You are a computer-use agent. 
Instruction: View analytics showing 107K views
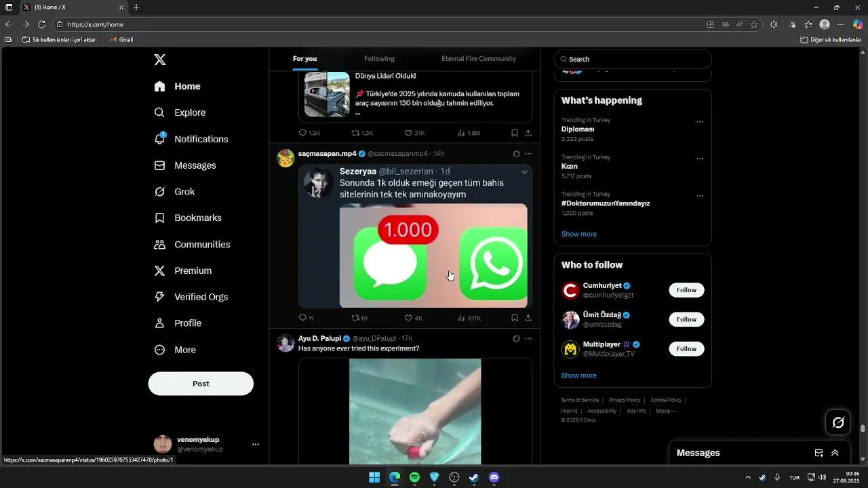click(x=469, y=318)
